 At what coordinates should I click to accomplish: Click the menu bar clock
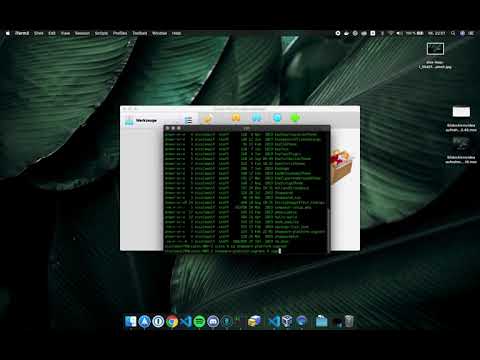tap(436, 33)
